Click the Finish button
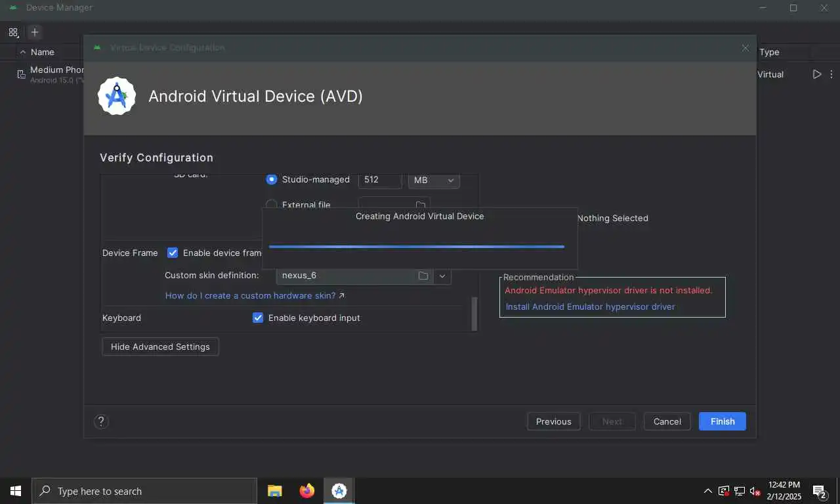Screen dimensions: 840x504 (723, 421)
